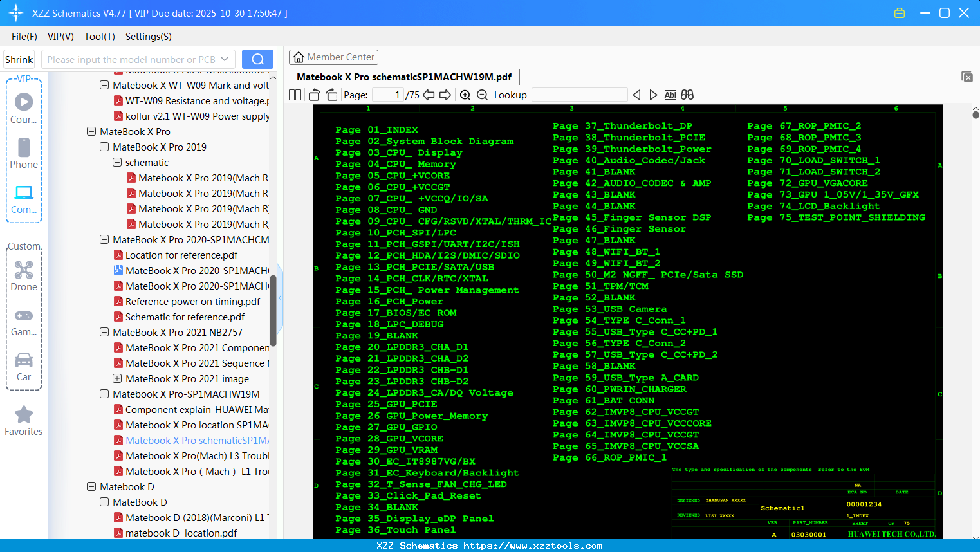Open Reference power on timing.pdf
Image resolution: width=980 pixels, height=552 pixels.
click(192, 301)
